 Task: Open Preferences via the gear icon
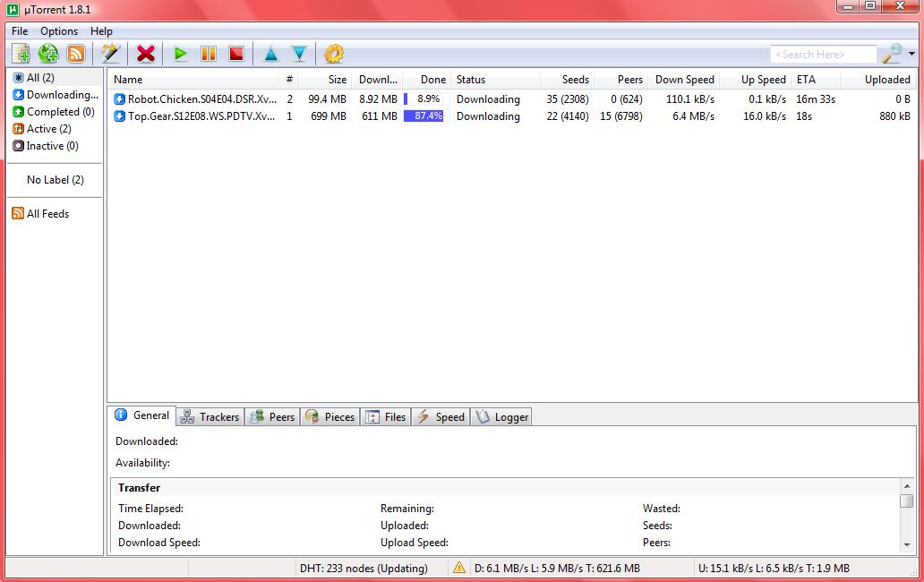[334, 55]
